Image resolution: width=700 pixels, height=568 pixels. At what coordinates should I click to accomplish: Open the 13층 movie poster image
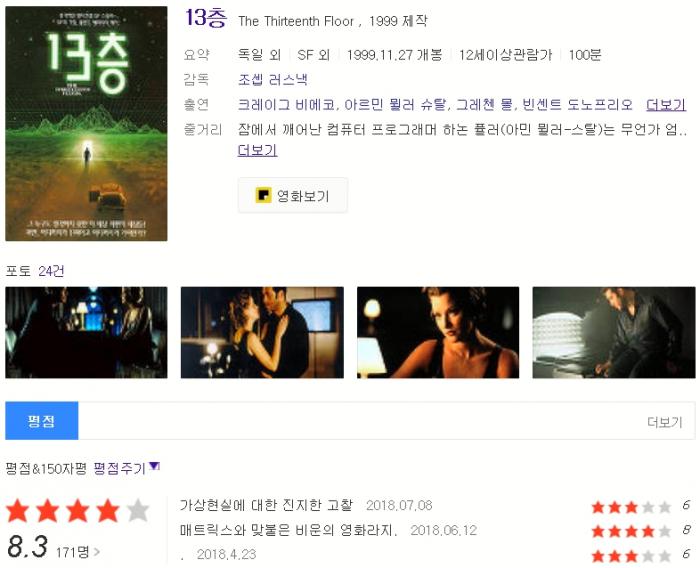[x=86, y=124]
